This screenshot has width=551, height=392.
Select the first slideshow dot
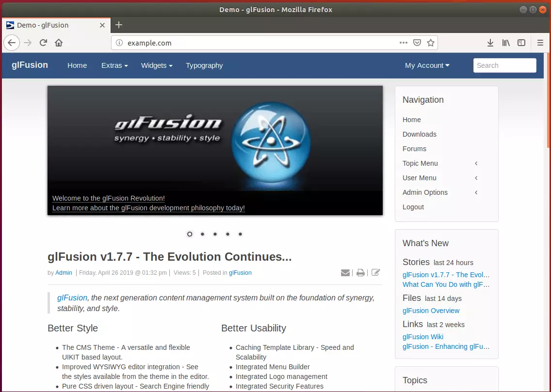pos(190,234)
